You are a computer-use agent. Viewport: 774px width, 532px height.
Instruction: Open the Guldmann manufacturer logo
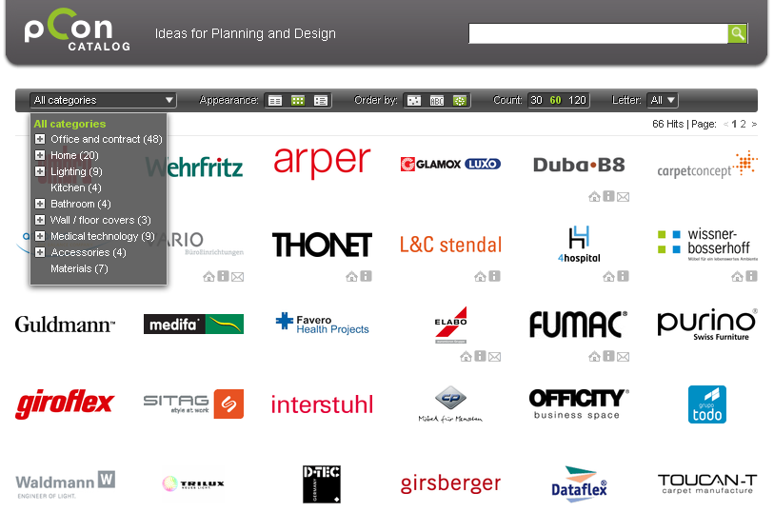pyautogui.click(x=65, y=325)
